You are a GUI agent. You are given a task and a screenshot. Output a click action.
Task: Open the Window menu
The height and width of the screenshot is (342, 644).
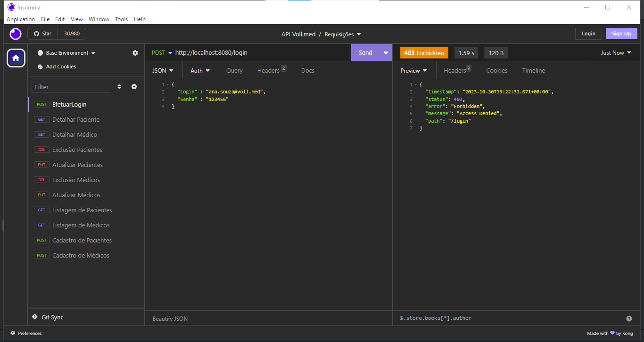click(x=99, y=19)
